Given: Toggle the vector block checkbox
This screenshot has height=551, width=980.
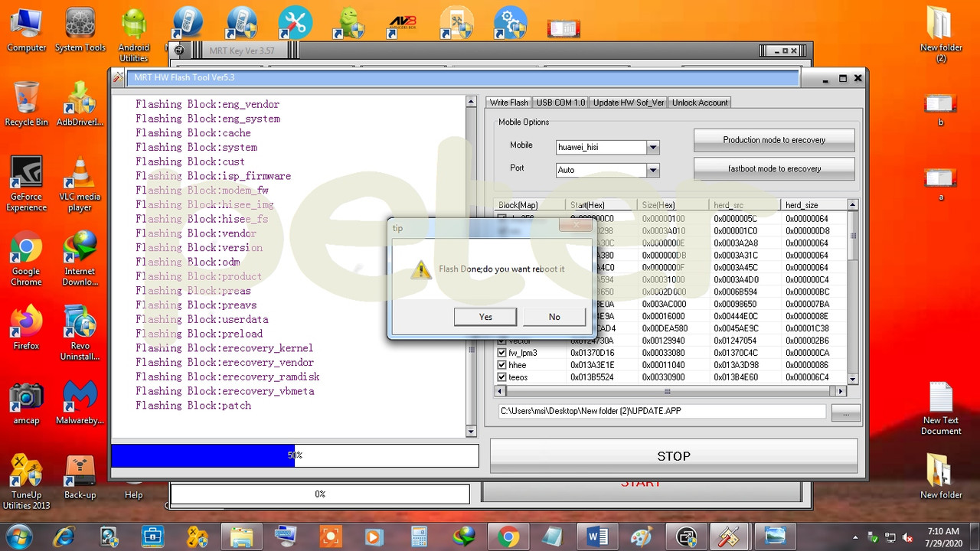Looking at the screenshot, I should coord(502,341).
